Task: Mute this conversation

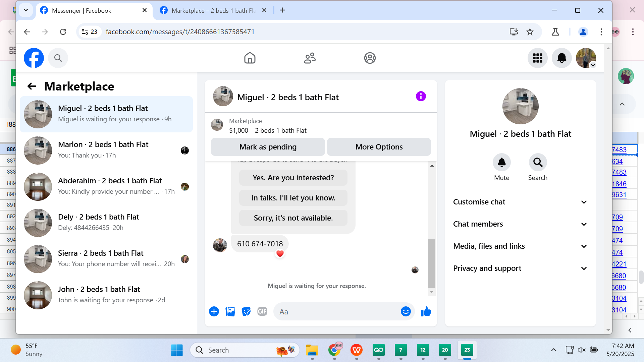Action: (501, 163)
